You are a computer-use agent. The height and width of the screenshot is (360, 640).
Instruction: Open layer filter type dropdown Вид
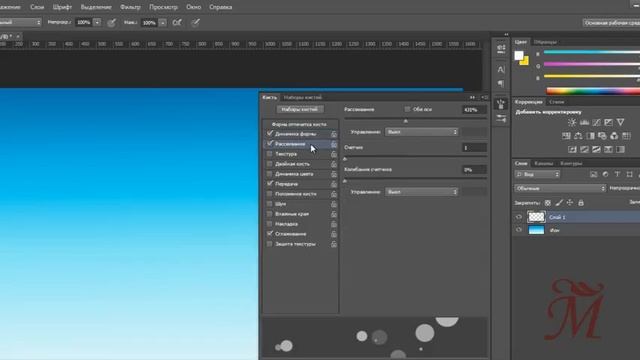coord(537,174)
